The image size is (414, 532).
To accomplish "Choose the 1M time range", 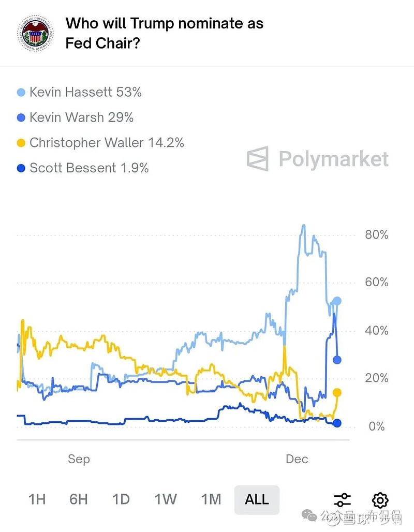I will click(211, 499).
